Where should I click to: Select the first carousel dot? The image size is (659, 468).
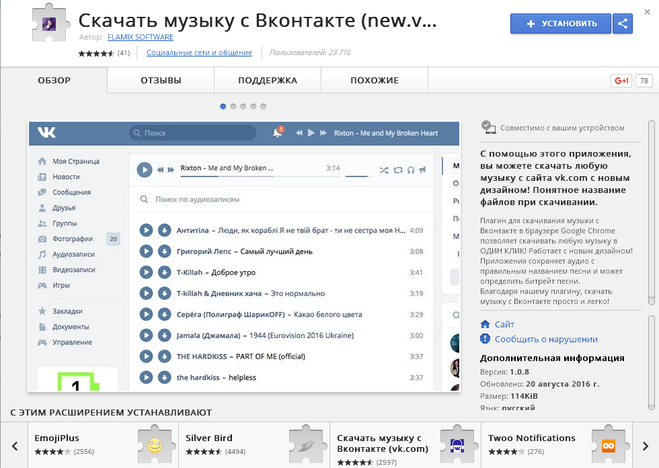pos(223,106)
